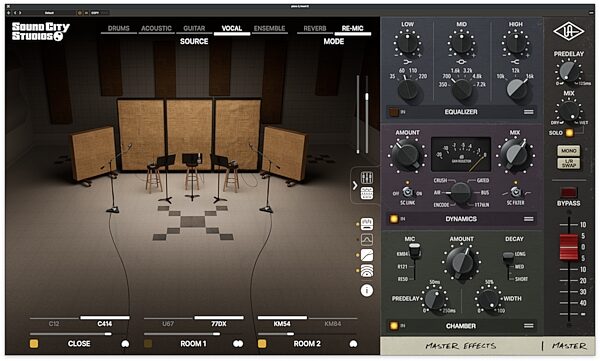Image resolution: width=600 pixels, height=361 pixels.
Task: Select the ENSEMBLE source tab
Action: pyautogui.click(x=269, y=28)
